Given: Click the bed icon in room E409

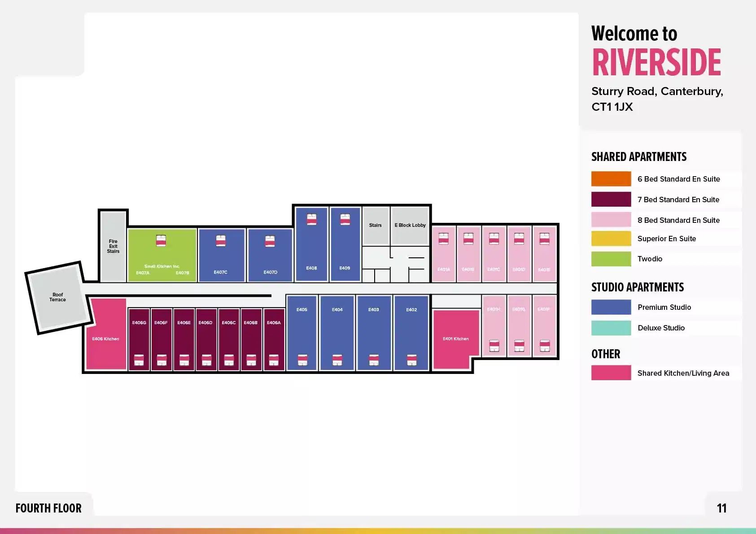Looking at the screenshot, I should tap(345, 219).
